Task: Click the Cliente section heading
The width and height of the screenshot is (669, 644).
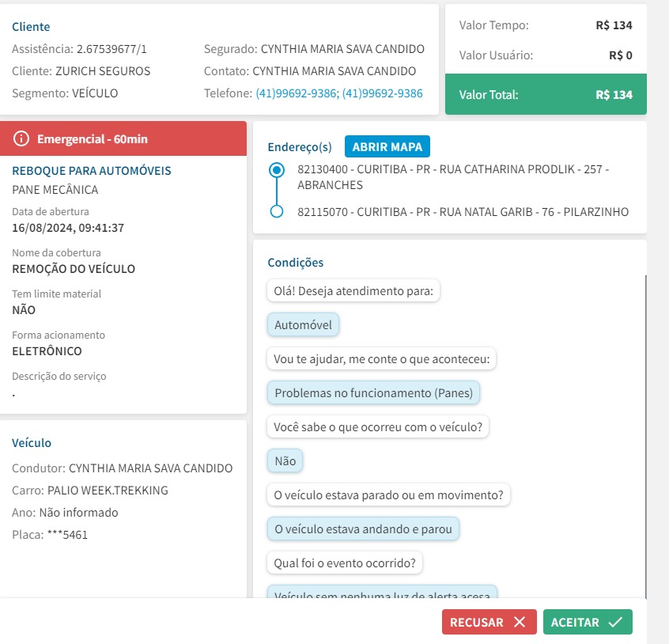Action: [31, 27]
